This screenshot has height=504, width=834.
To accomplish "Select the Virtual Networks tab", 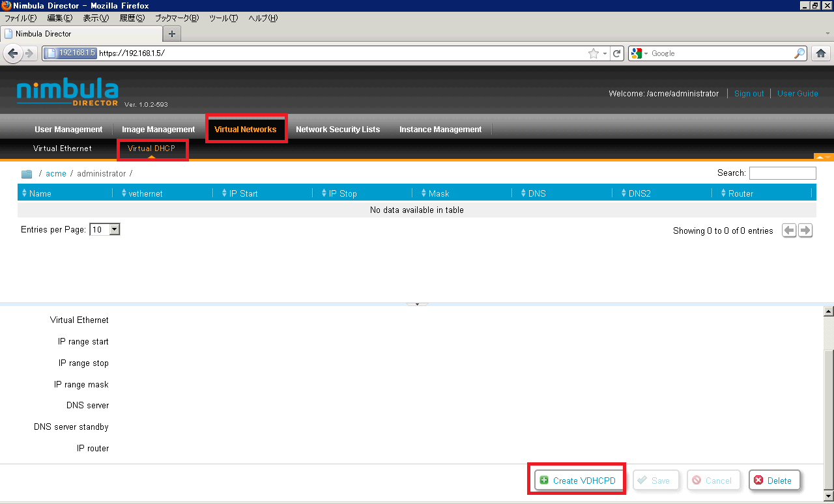I will click(246, 130).
